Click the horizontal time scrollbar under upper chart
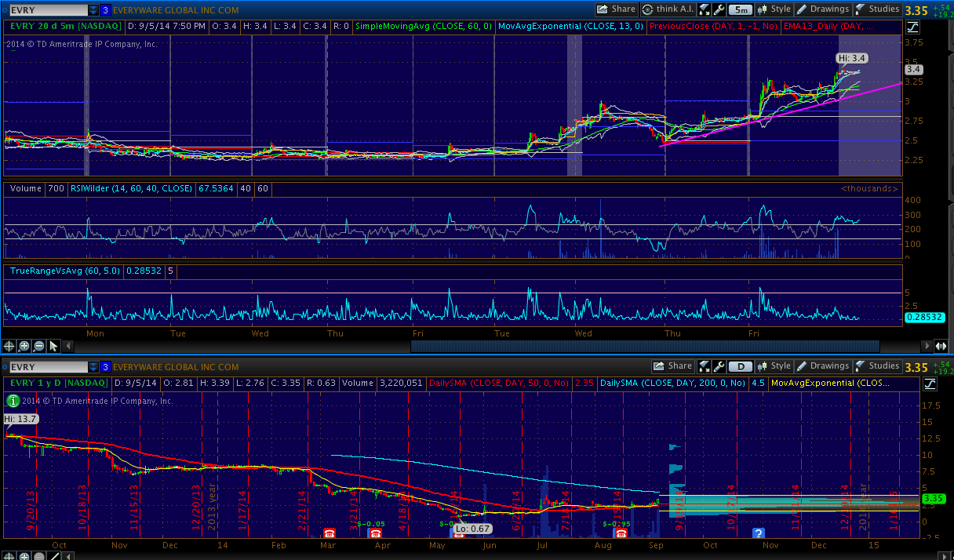This screenshot has height=560, width=954. [x=643, y=346]
